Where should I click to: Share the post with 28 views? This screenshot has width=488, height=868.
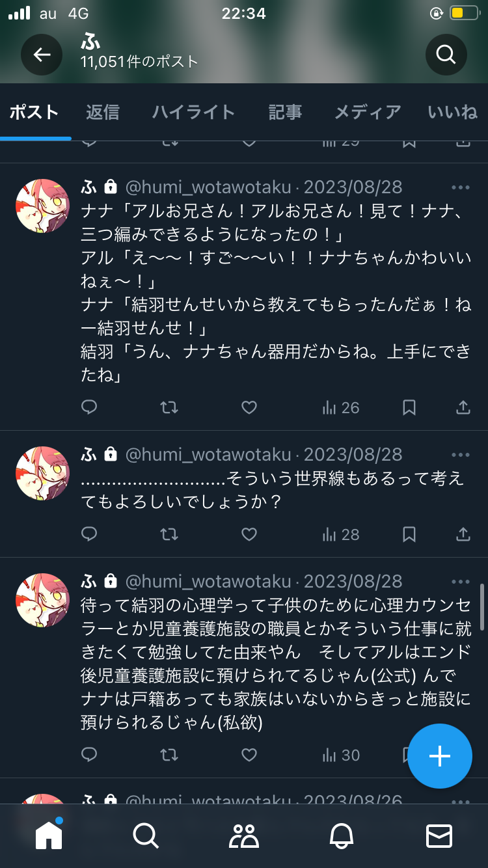(x=463, y=534)
